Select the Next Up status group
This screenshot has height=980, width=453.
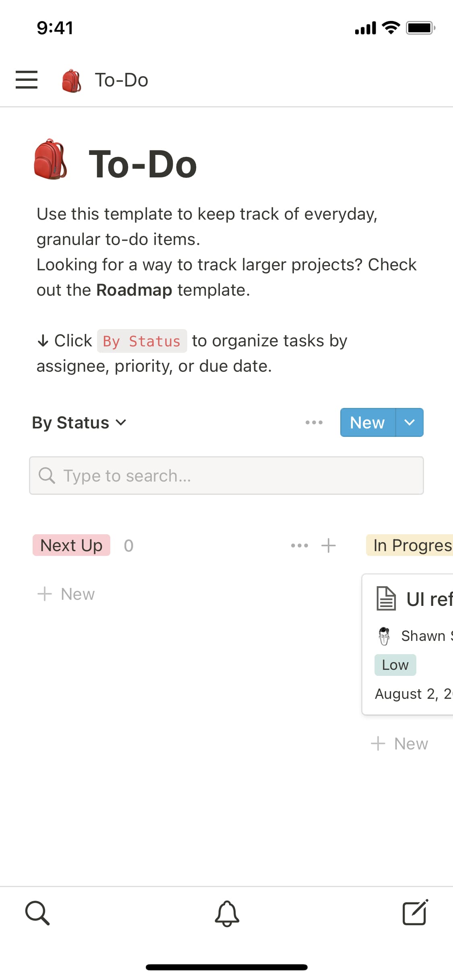click(71, 546)
